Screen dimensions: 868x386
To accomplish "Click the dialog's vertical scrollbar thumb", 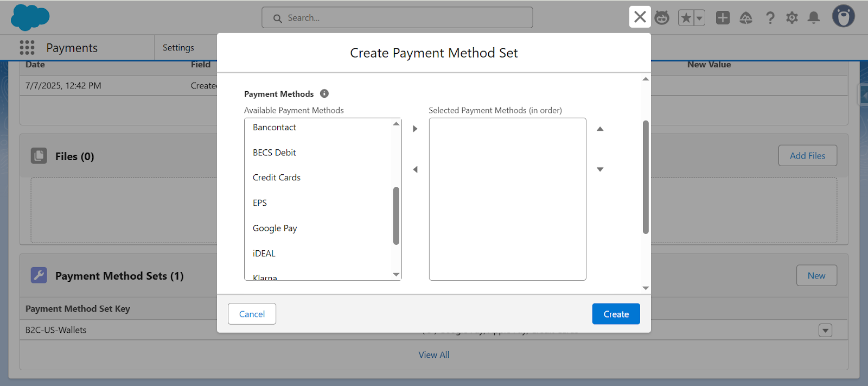I will pyautogui.click(x=646, y=177).
